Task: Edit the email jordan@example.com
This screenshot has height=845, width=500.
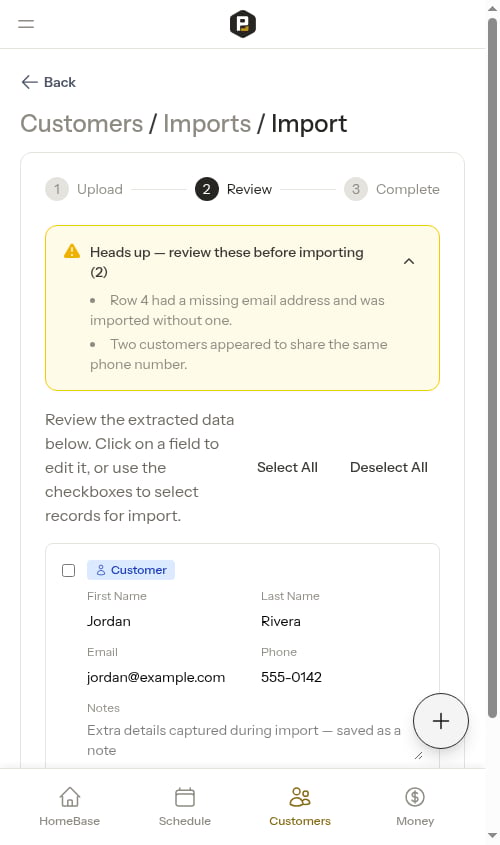Action: click(156, 677)
